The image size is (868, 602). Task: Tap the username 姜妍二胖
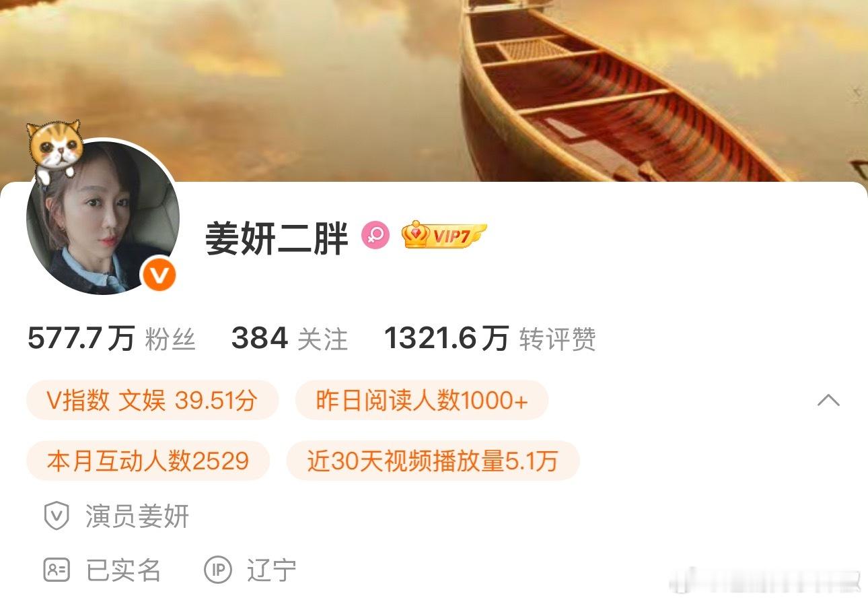pyautogui.click(x=277, y=238)
